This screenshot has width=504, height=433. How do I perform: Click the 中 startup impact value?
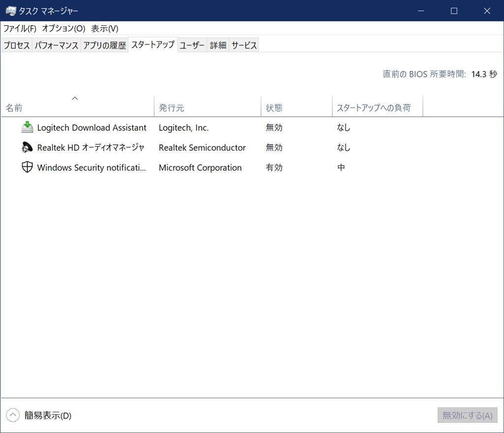coord(341,167)
